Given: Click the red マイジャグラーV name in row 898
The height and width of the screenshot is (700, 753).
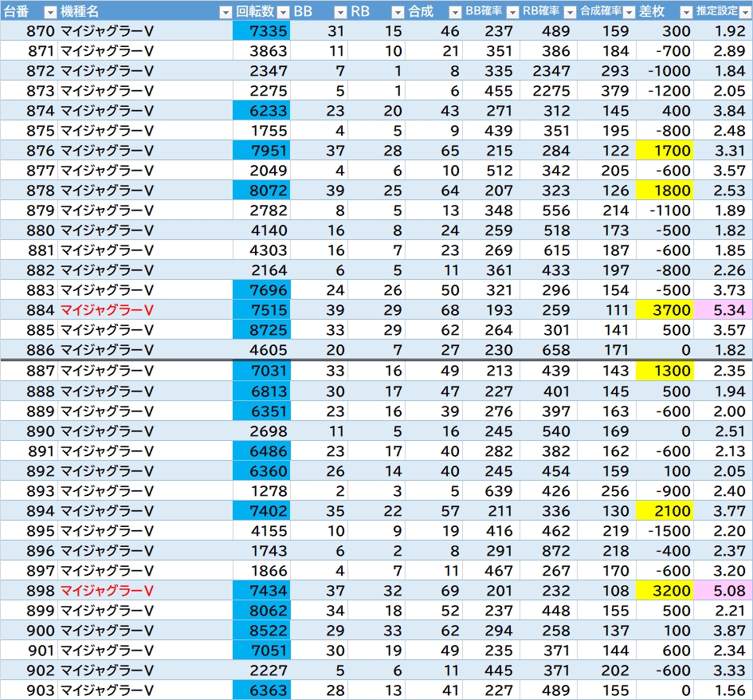Looking at the screenshot, I should pyautogui.click(x=107, y=591).
